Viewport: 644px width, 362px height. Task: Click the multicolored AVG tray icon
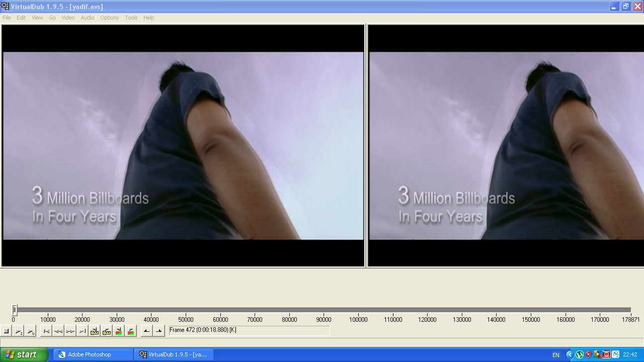[x=598, y=354]
